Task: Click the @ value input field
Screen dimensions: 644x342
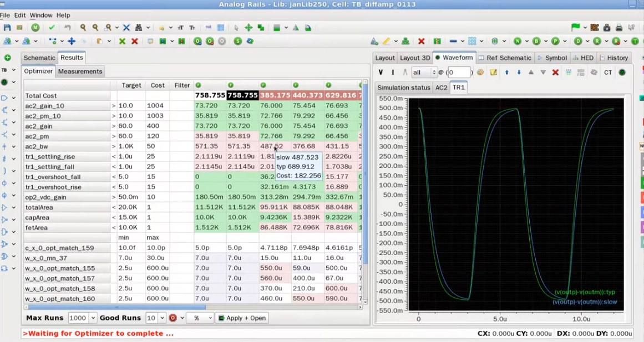Action: 459,73
